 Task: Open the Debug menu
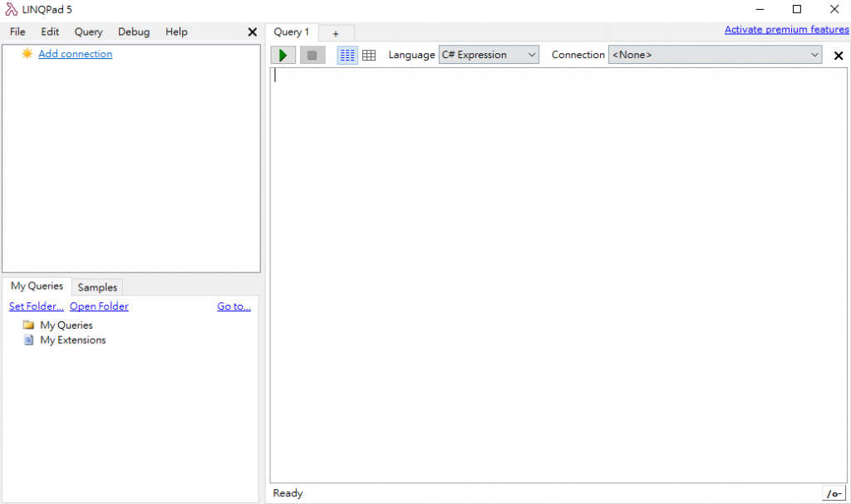click(134, 32)
